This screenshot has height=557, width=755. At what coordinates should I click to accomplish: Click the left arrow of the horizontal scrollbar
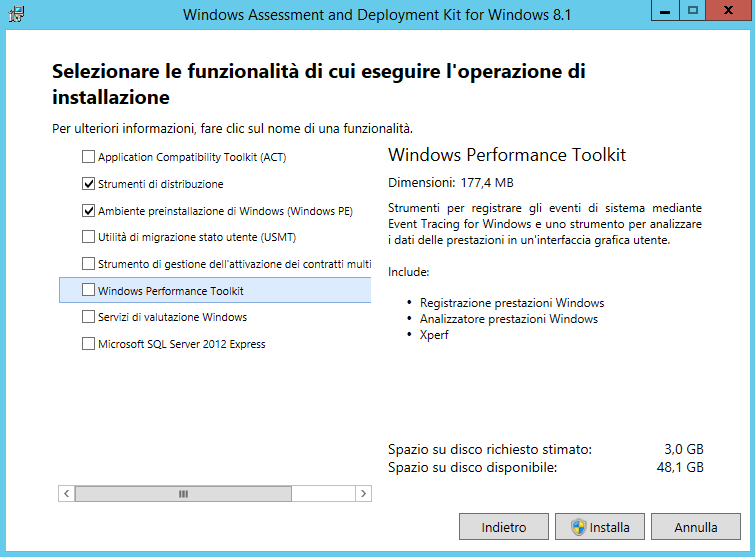point(67,494)
